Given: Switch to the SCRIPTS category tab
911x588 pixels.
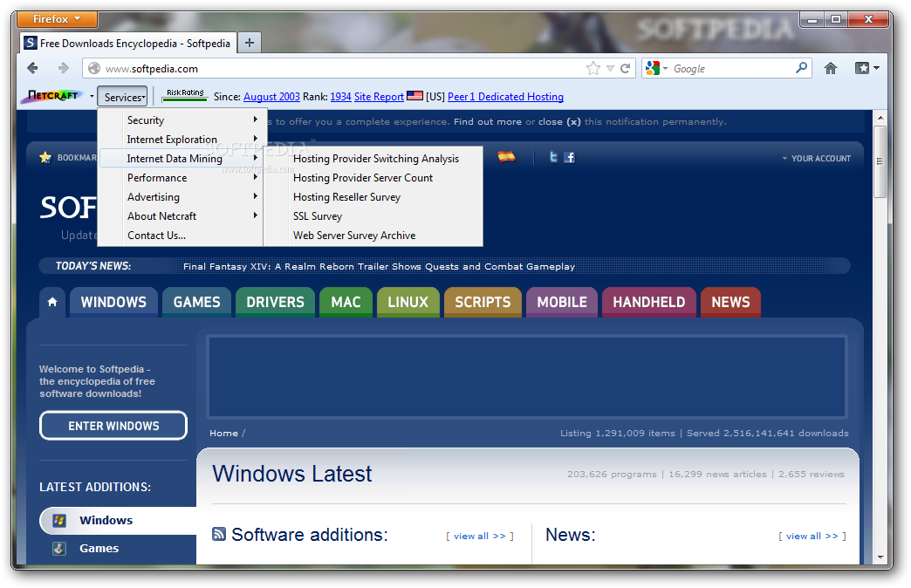Looking at the screenshot, I should 483,302.
